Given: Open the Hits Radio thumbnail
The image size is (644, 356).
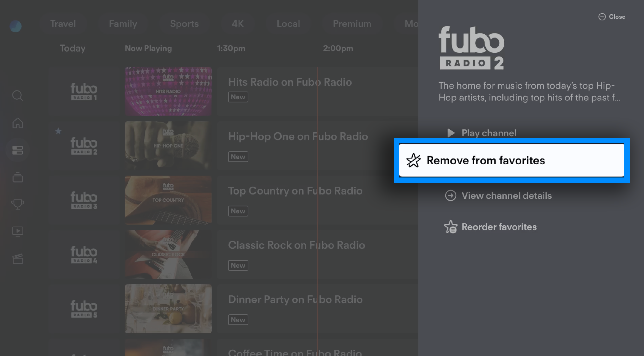Looking at the screenshot, I should point(168,91).
